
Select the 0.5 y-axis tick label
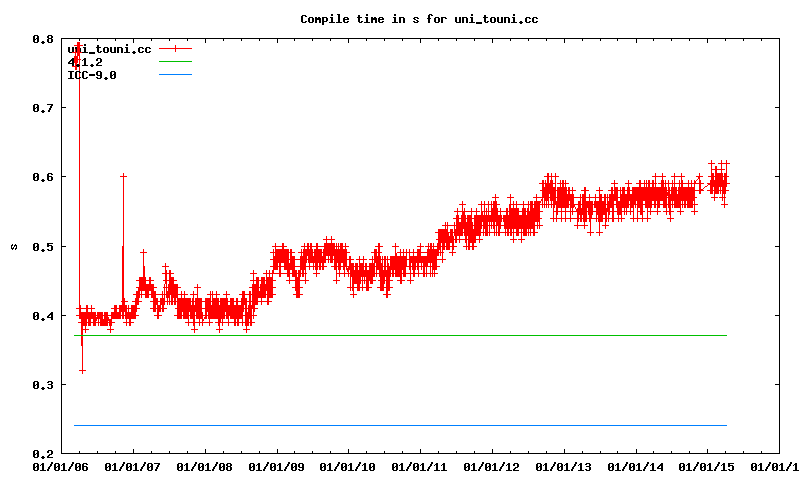pos(43,246)
